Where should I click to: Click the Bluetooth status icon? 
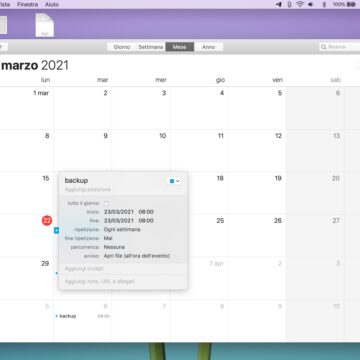coord(323,4)
